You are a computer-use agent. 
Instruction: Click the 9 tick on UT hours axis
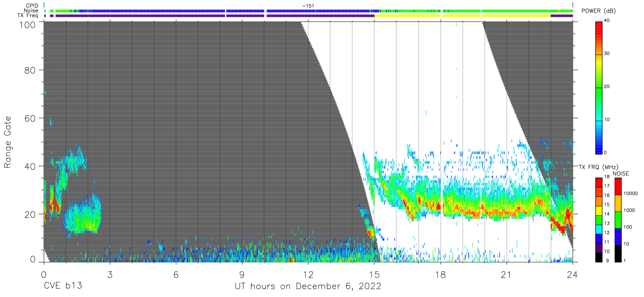click(242, 274)
